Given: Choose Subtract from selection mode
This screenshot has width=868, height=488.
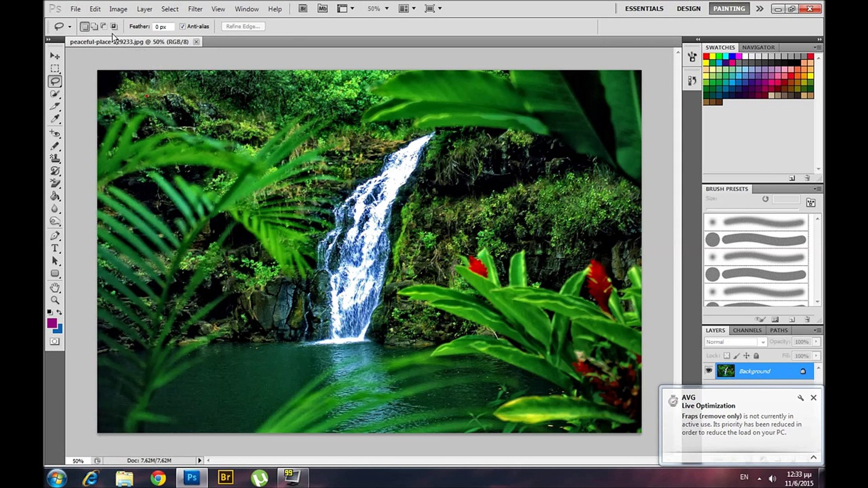Looking at the screenshot, I should [104, 27].
